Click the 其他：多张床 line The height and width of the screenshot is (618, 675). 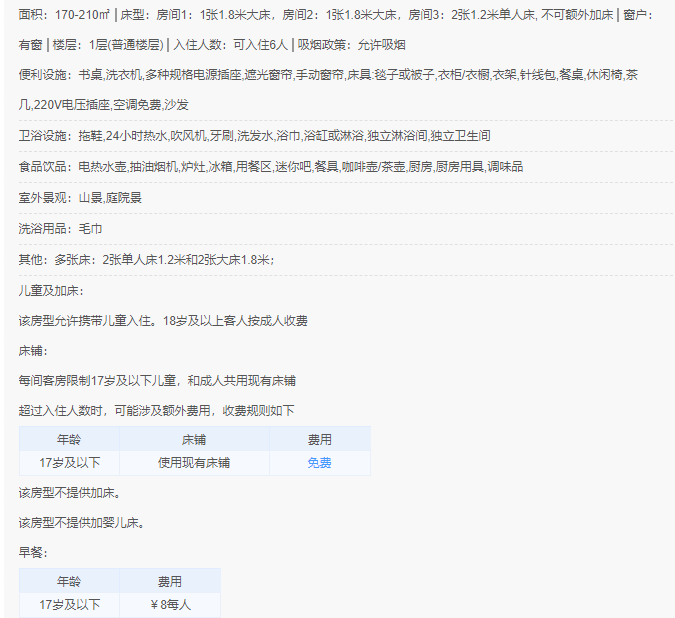click(147, 260)
